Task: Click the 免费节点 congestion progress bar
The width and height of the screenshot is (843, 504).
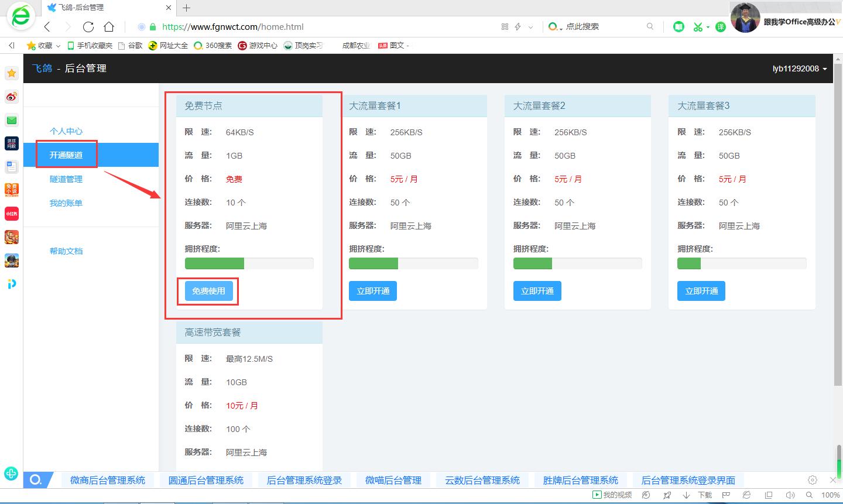Action: (x=249, y=263)
